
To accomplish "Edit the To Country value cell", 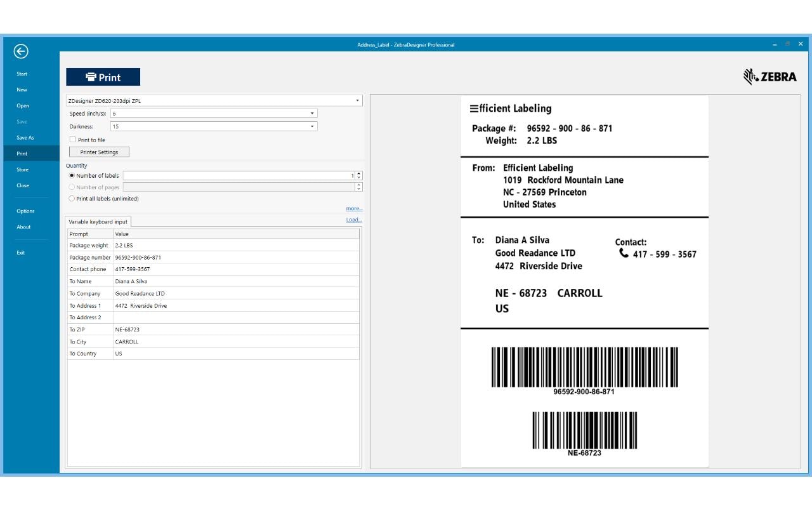I will (236, 354).
